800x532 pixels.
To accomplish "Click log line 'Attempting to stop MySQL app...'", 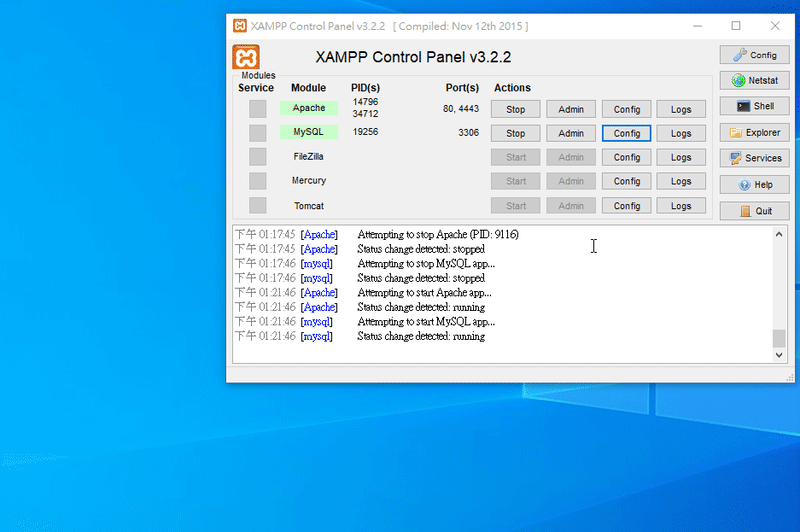I will tap(426, 263).
